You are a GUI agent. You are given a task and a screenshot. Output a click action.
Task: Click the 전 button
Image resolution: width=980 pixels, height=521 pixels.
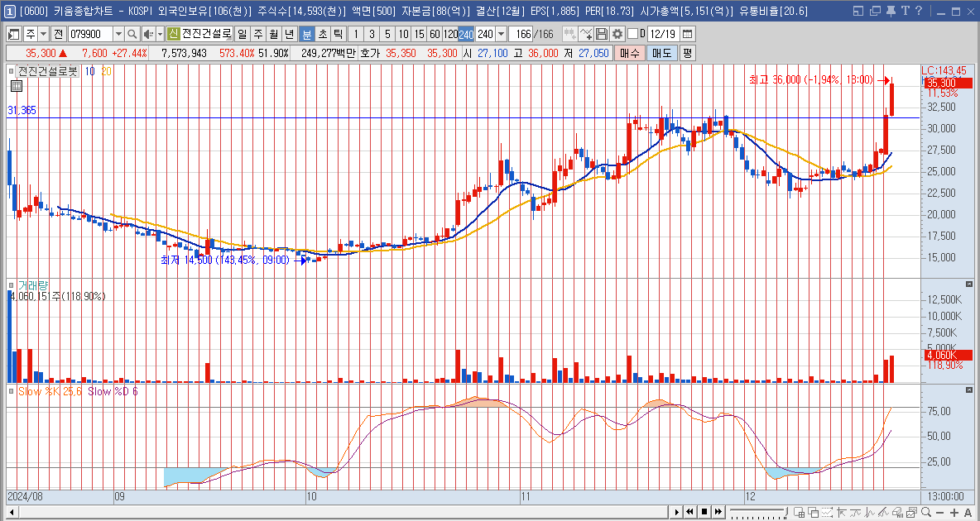[58, 35]
